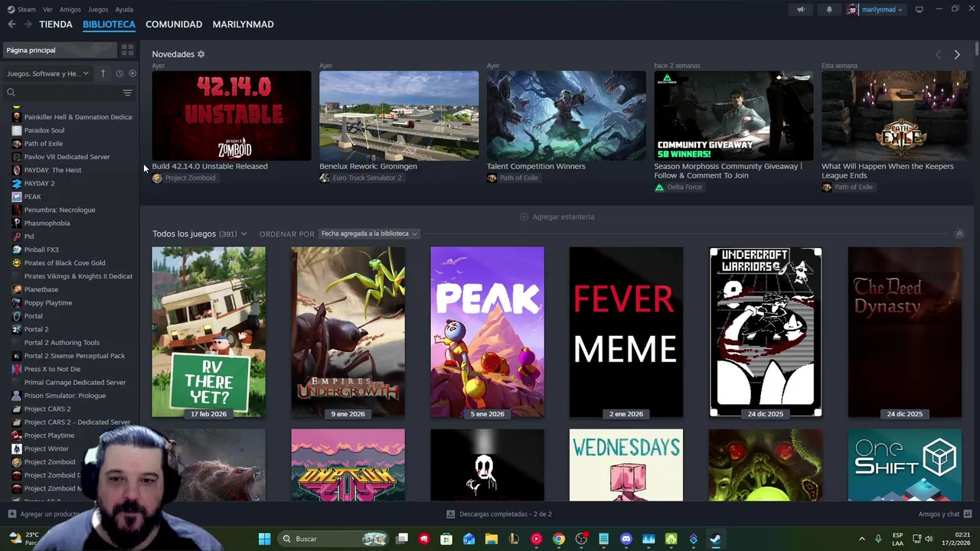The height and width of the screenshot is (551, 980).
Task: Select Paradox Soul in game list
Action: pyautogui.click(x=44, y=130)
